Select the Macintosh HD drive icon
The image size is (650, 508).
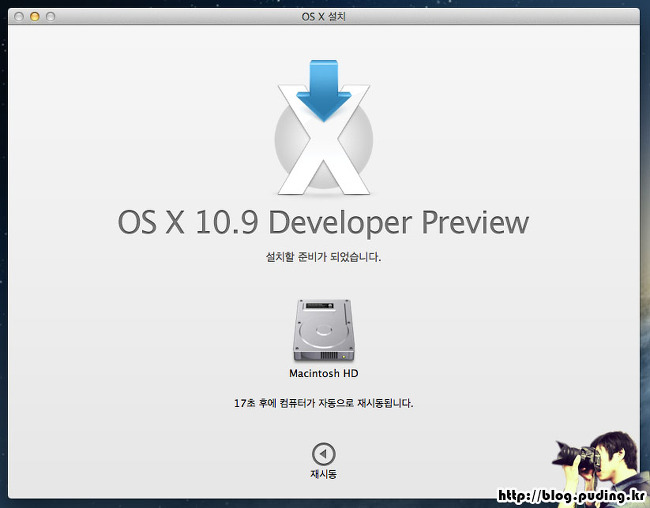324,330
